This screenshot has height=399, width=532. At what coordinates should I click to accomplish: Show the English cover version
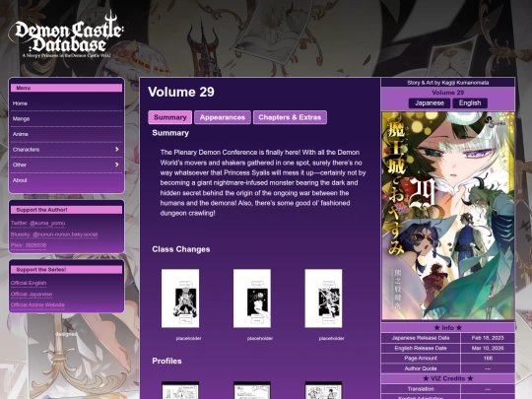[x=470, y=103]
